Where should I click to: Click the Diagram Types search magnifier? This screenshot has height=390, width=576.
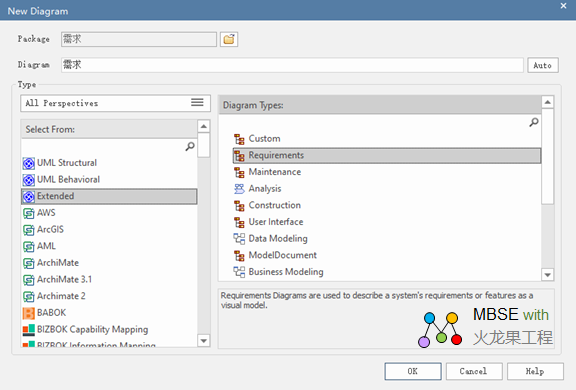coord(534,122)
